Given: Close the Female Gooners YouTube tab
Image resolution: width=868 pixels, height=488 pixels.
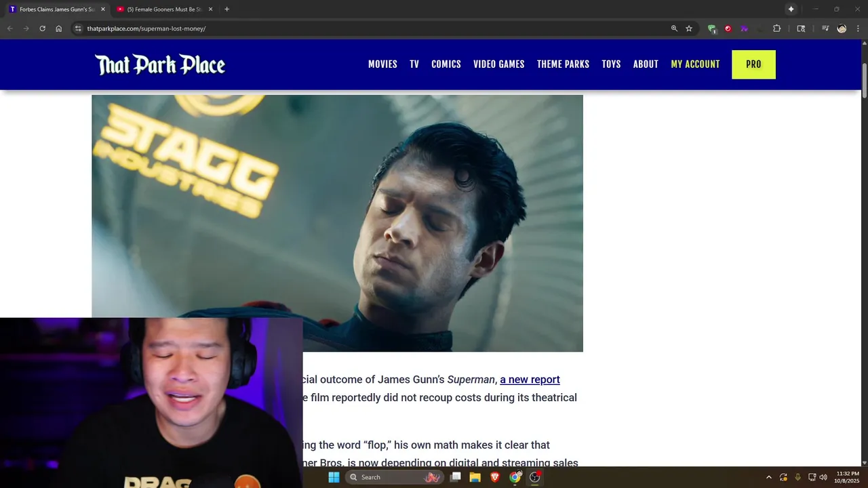Looking at the screenshot, I should click(210, 9).
